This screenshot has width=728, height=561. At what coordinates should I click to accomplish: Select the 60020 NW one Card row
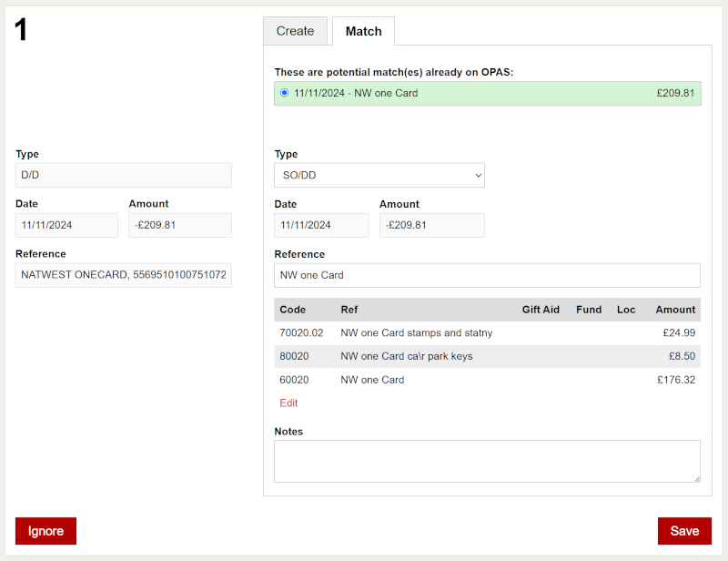pyautogui.click(x=487, y=380)
